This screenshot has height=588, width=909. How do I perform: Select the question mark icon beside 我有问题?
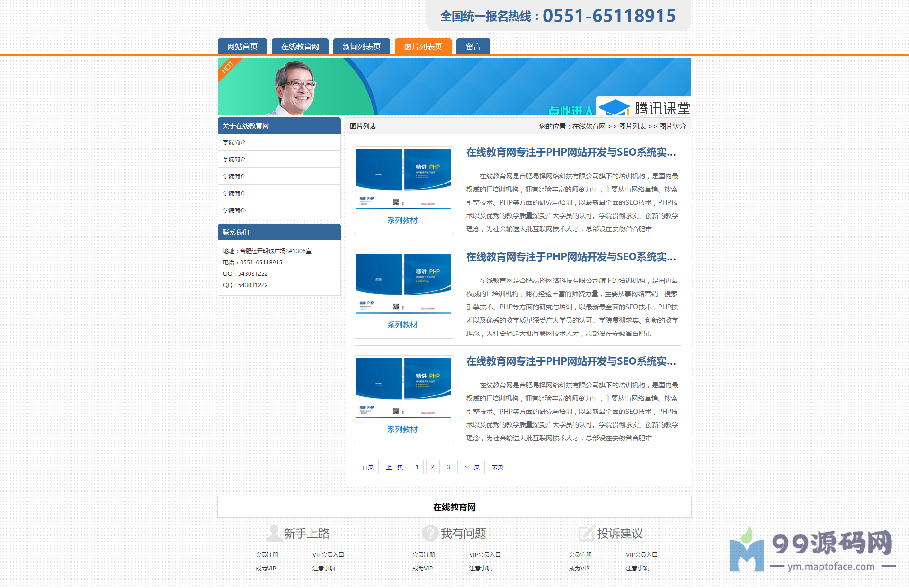430,533
